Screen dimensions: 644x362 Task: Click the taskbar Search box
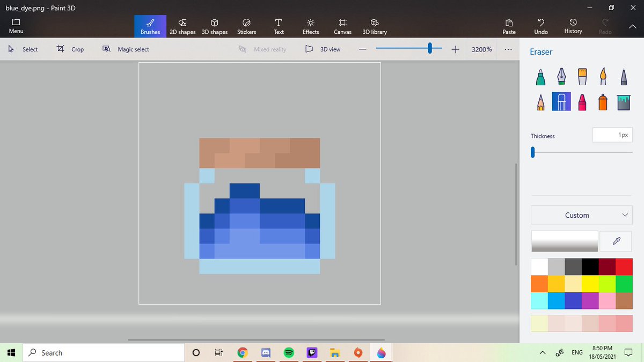[x=104, y=353]
